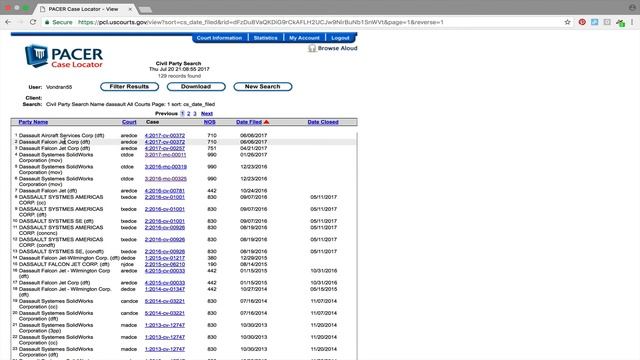Open case 4:2015-cv-00033 in row 16
The height and width of the screenshot is (360, 640).
pyautogui.click(x=165, y=271)
